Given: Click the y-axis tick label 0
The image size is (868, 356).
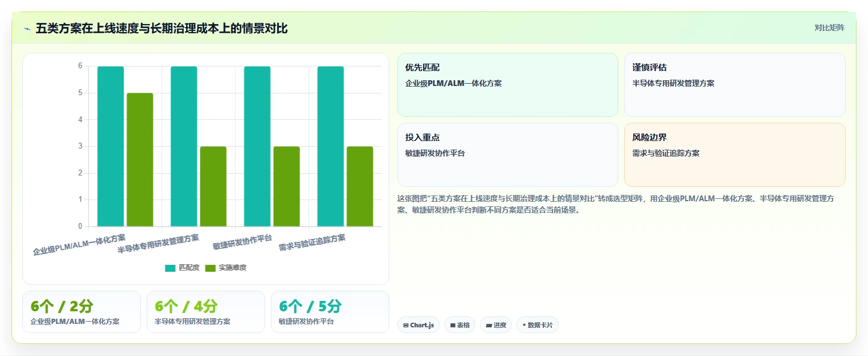Looking at the screenshot, I should (80, 226).
